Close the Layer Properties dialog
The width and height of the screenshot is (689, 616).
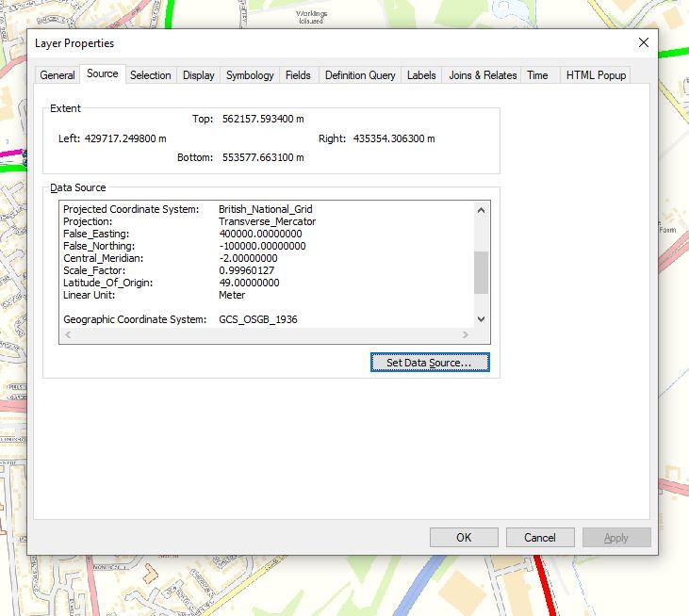tap(644, 42)
